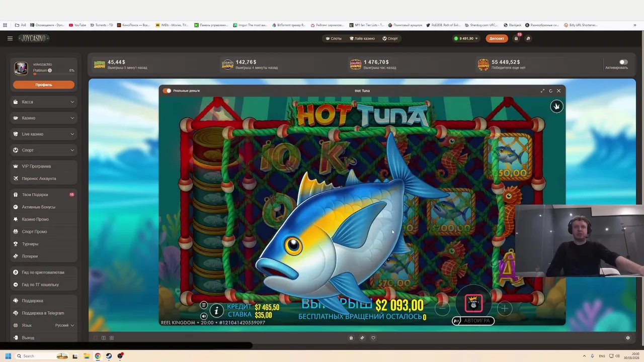644x362 pixels.
Task: Select single-window layout below game
Action: coord(96,338)
